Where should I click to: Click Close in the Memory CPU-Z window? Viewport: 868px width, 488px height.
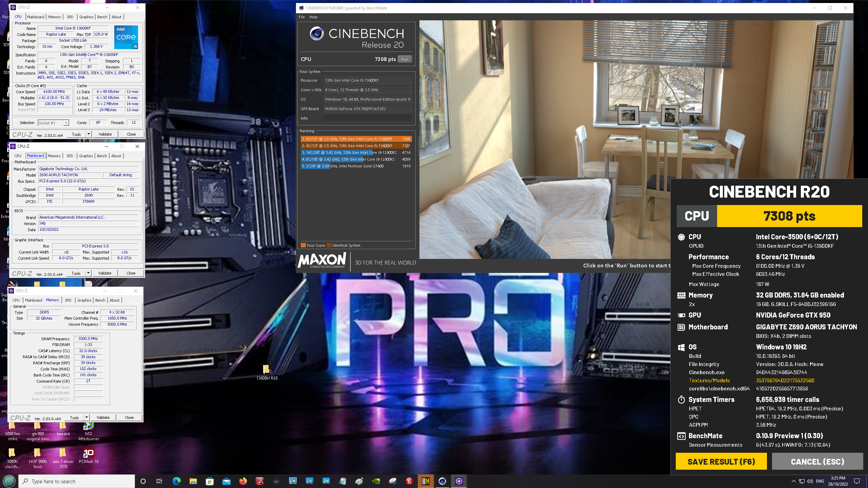coord(129,418)
